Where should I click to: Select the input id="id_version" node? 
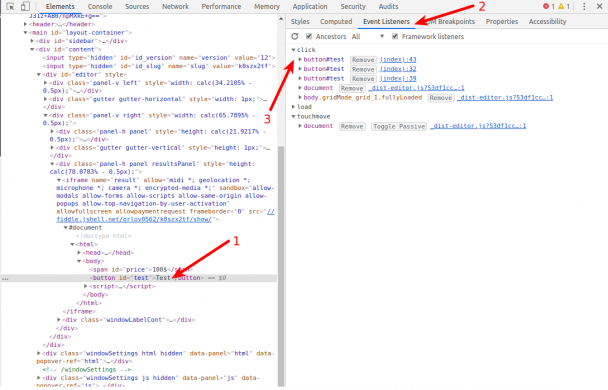[159, 57]
